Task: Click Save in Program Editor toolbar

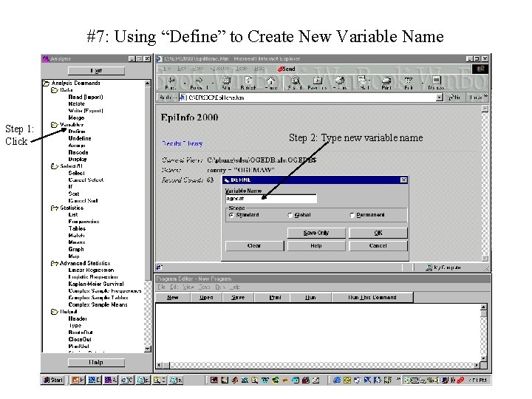Action: tap(238, 298)
